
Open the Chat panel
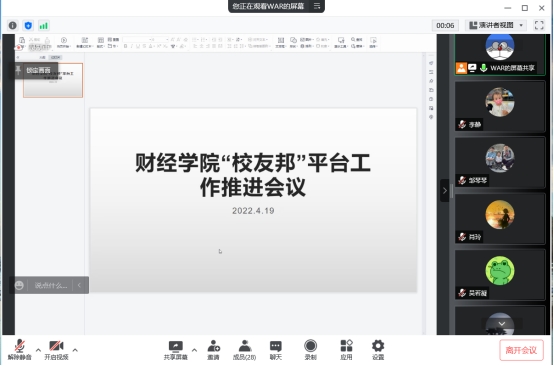tap(276, 350)
